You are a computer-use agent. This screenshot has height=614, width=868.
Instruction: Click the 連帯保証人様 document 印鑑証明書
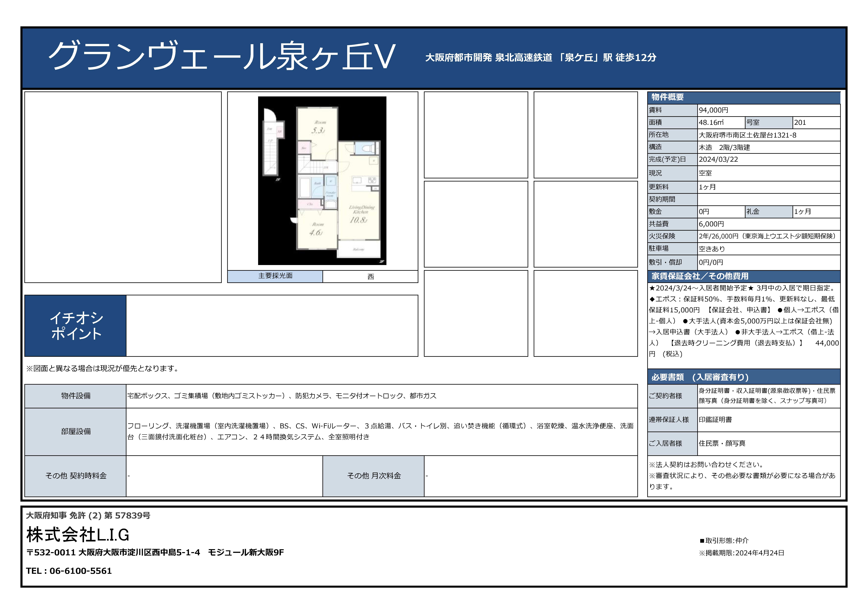tap(715, 420)
